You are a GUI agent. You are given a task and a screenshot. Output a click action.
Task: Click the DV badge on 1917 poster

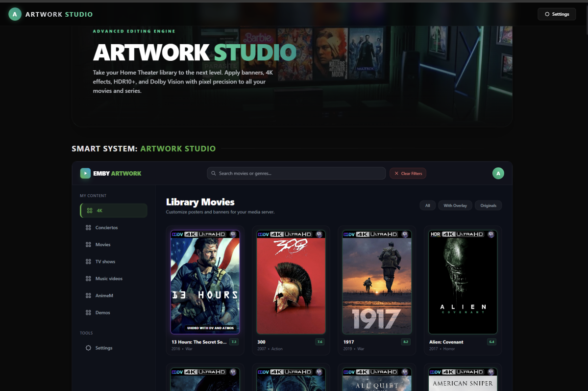tap(350, 235)
